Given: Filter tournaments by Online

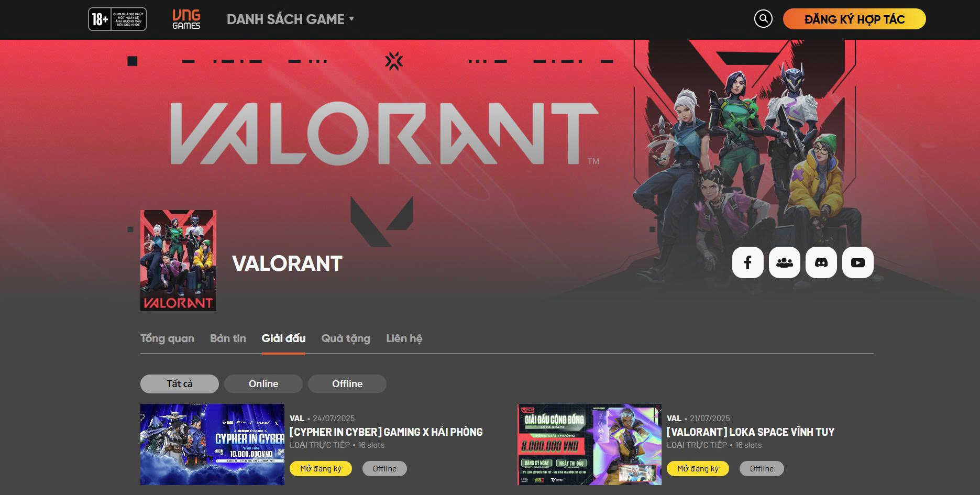Looking at the screenshot, I should (x=263, y=384).
